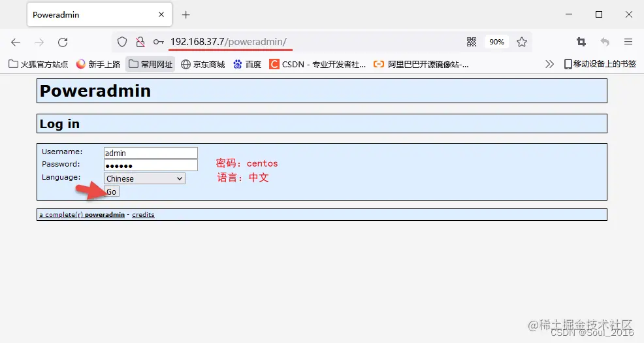Viewport: 644px width, 343px height.
Task: Click the browser forward arrow
Action: [39, 42]
